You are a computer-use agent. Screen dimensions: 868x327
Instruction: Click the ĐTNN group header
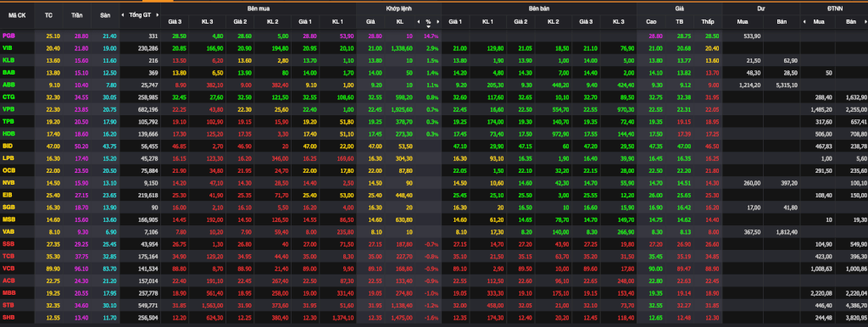pyautogui.click(x=834, y=8)
